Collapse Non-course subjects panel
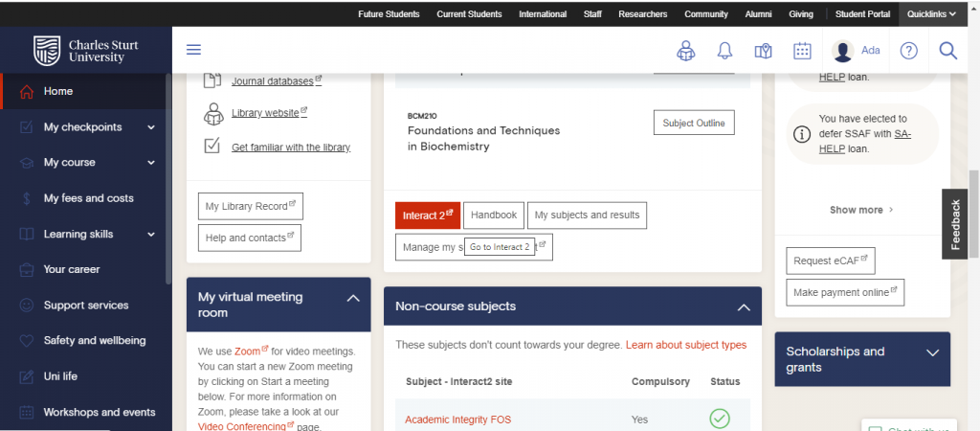This screenshot has height=431, width=980. coord(743,307)
